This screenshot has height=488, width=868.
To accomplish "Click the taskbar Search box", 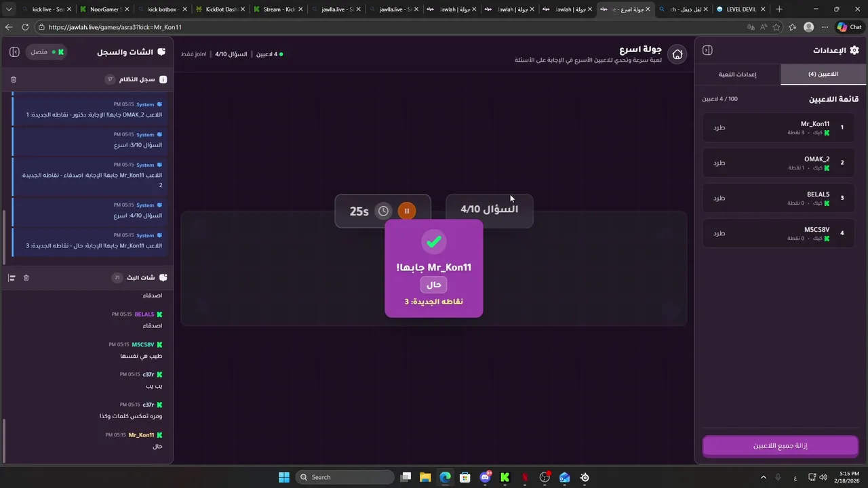I will point(344,477).
